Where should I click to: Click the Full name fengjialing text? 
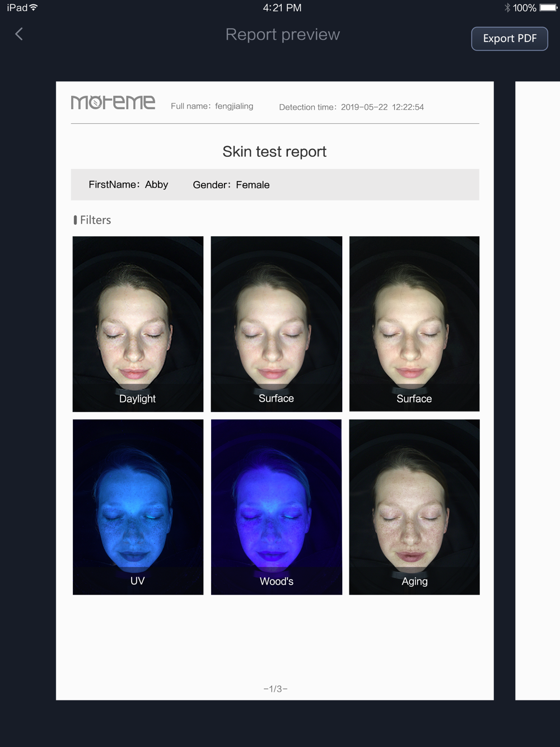[x=212, y=106]
